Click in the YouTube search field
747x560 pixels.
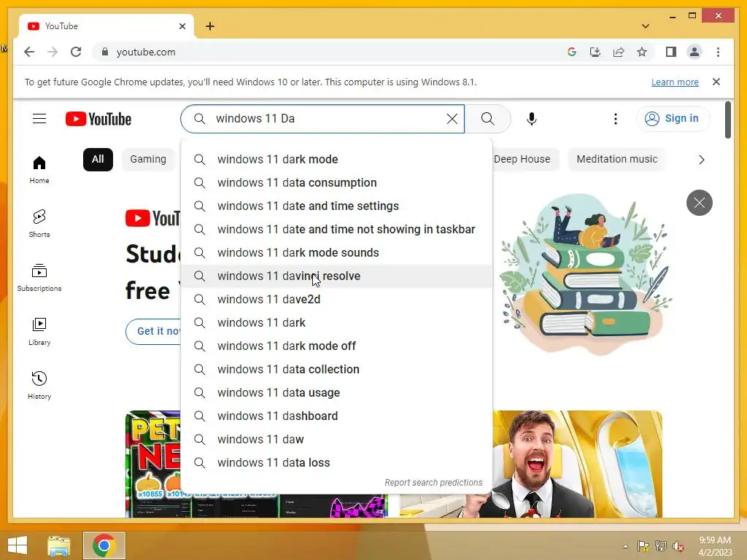pyautogui.click(x=324, y=119)
